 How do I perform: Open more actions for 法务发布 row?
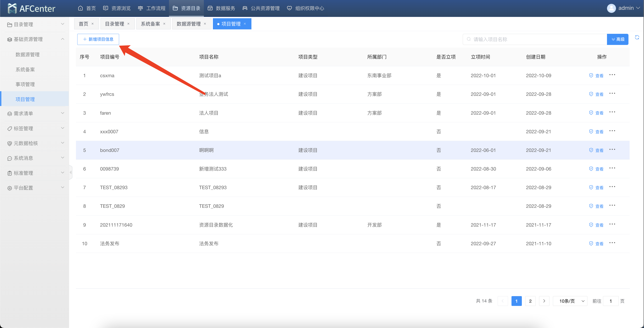pyautogui.click(x=612, y=243)
